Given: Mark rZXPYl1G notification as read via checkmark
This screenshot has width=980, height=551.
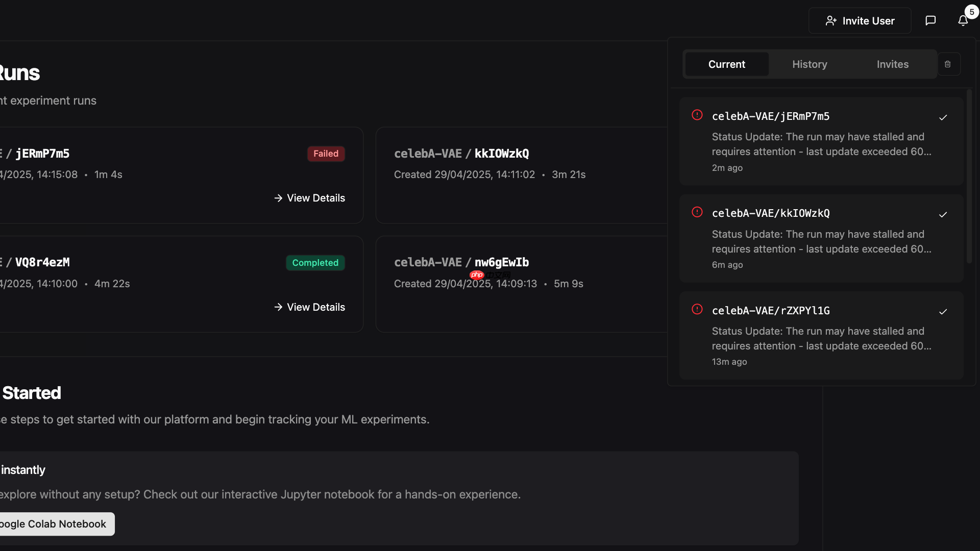Looking at the screenshot, I should click(943, 312).
